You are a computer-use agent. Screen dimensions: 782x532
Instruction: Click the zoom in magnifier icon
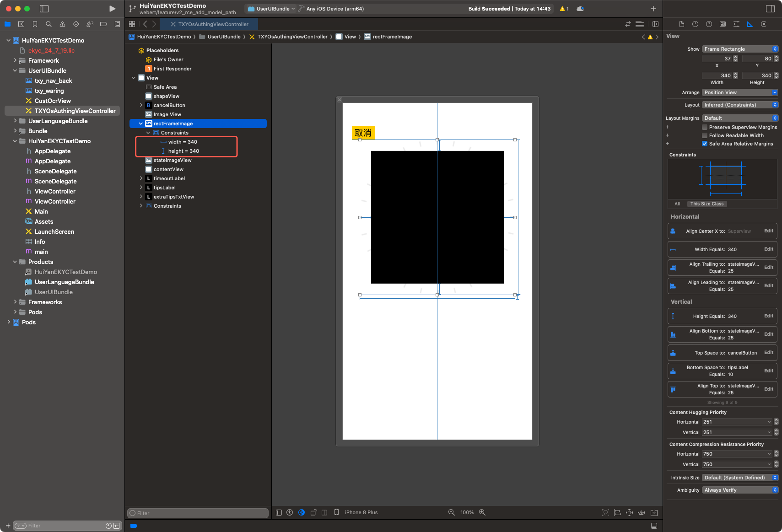(x=482, y=512)
